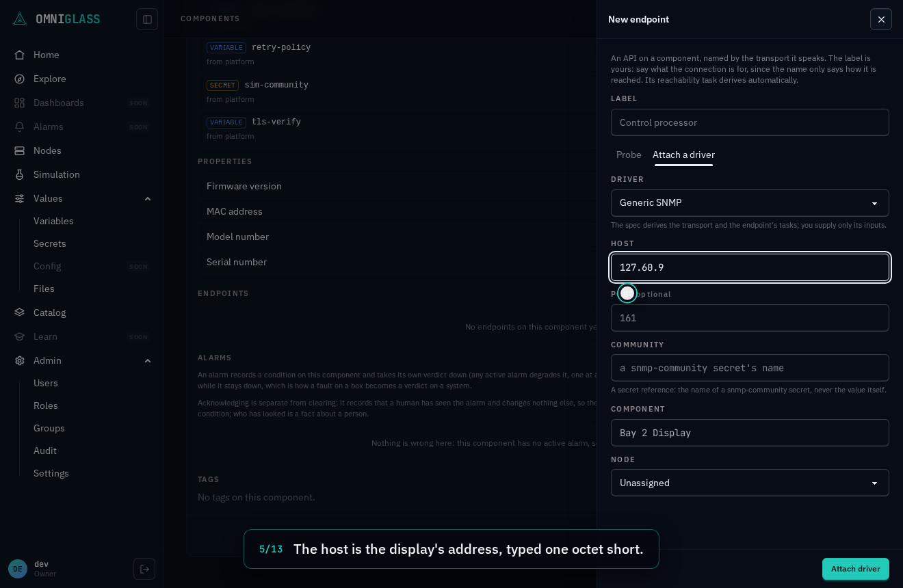
Task: Open the Driver dropdown showing Generic SNMP
Action: click(x=750, y=203)
